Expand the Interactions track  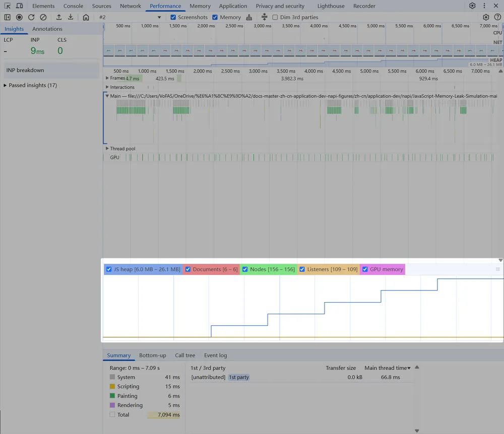107,87
